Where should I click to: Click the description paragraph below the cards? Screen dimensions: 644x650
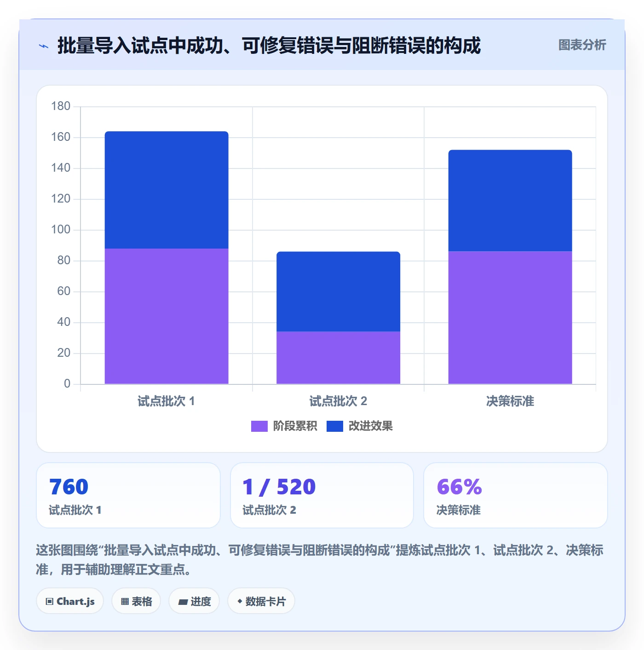click(320, 560)
